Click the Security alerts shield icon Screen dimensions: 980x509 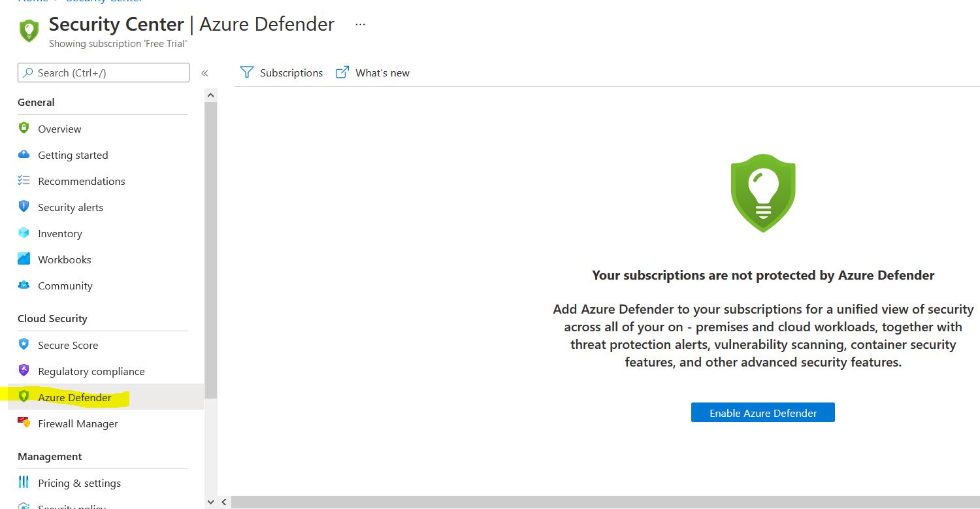pos(24,206)
